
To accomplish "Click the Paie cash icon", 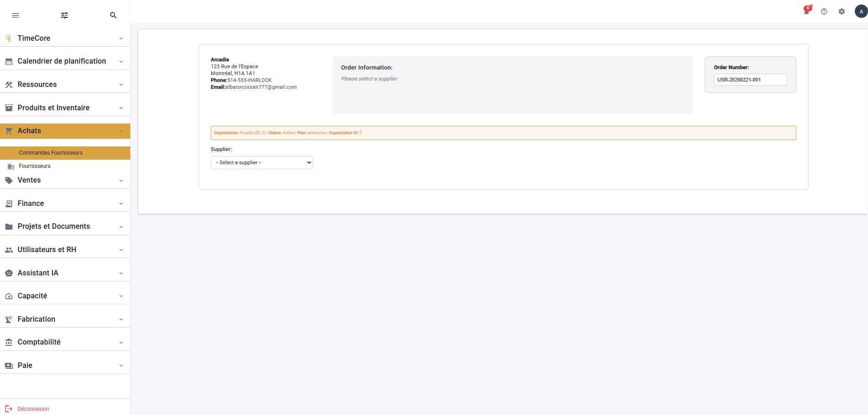I will (9, 366).
